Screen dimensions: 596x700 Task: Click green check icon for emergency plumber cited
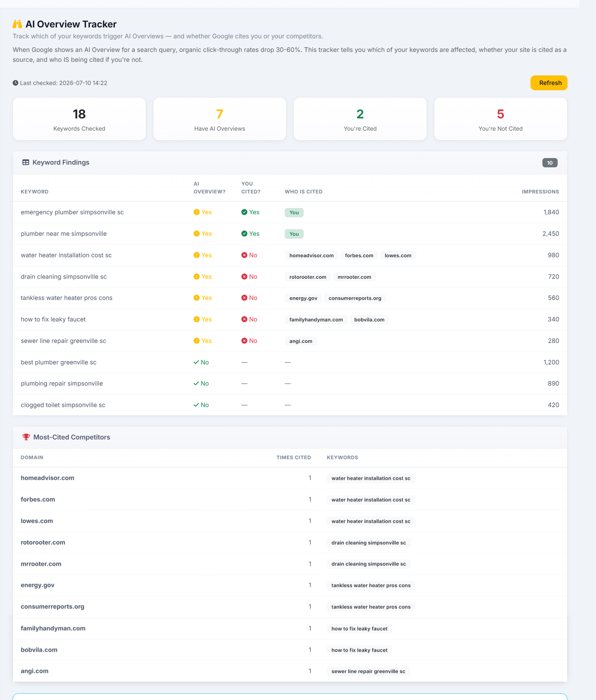tap(244, 212)
